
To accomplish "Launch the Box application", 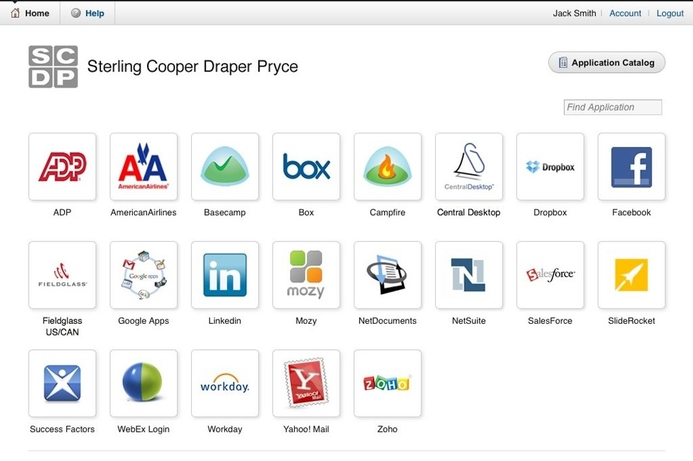I will [x=306, y=167].
